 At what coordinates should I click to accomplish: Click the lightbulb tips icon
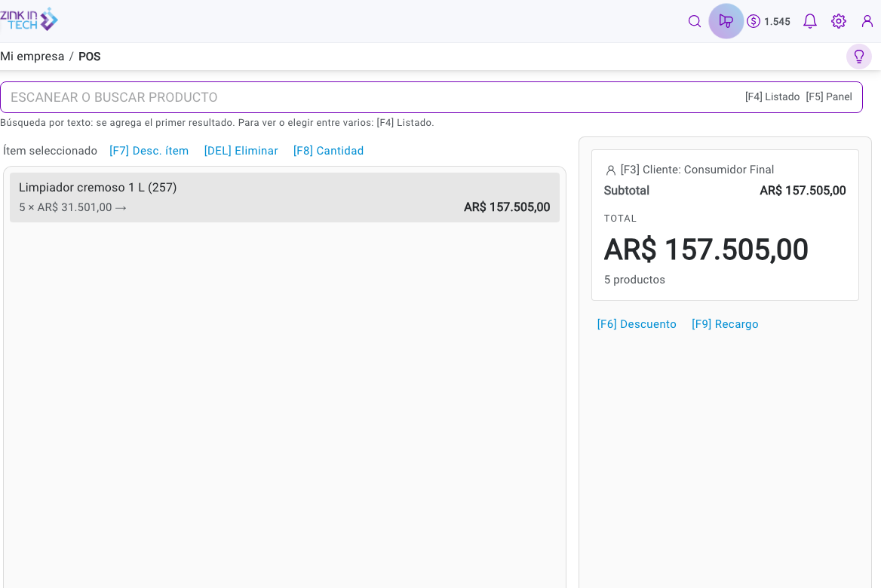click(x=859, y=57)
